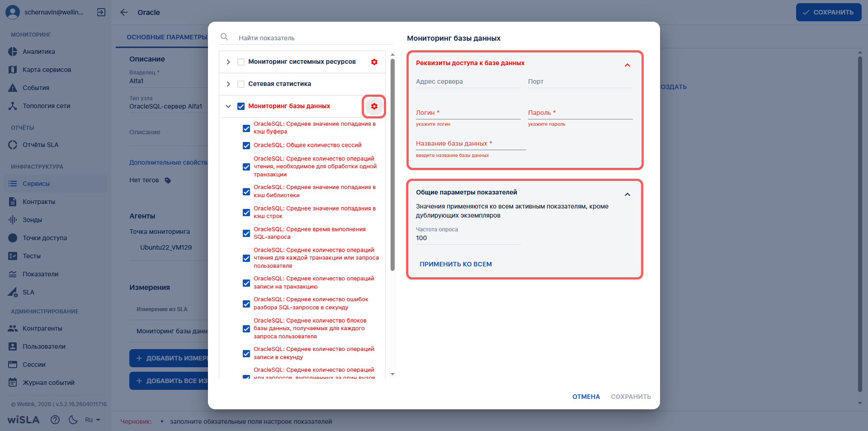Click the user avatar icon

click(13, 12)
